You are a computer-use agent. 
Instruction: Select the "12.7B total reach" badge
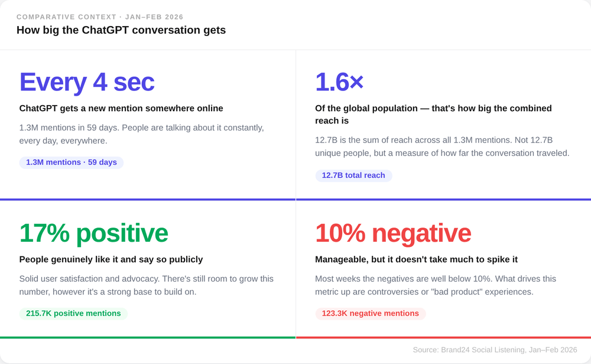353,175
